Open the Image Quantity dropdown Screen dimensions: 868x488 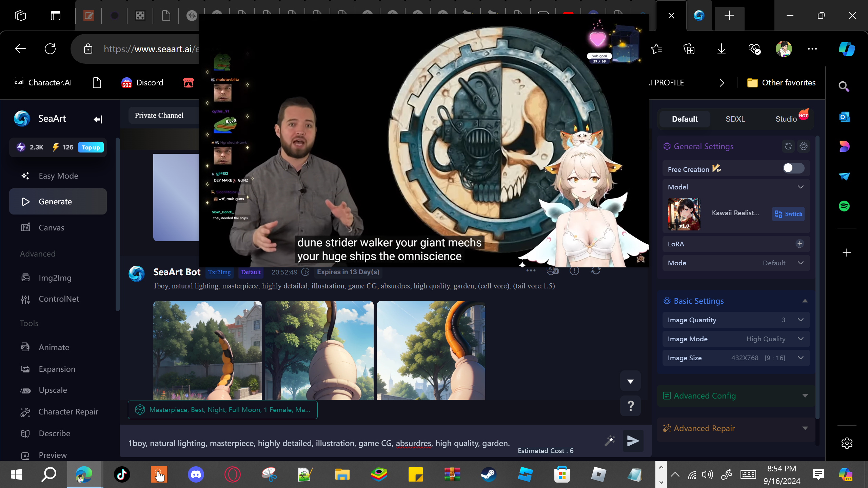(736, 320)
